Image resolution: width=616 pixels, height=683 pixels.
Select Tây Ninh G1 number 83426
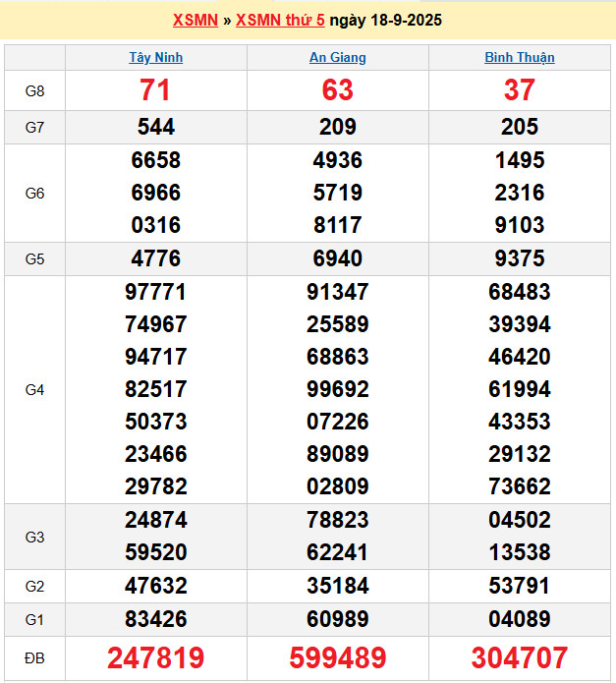[x=155, y=619]
